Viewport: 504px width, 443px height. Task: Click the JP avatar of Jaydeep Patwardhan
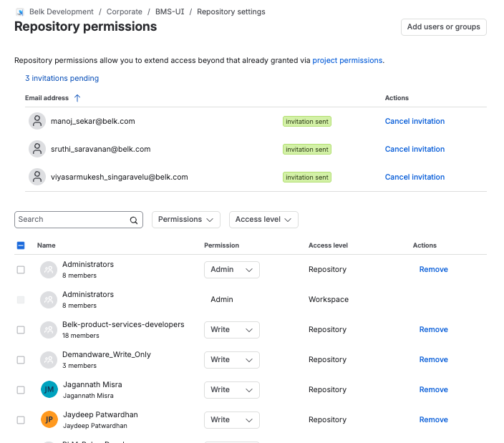pos(49,420)
